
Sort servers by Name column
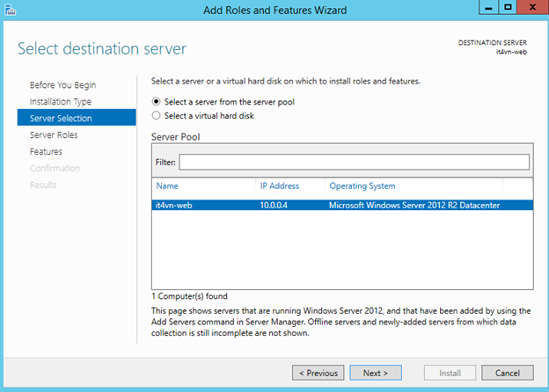click(x=167, y=186)
